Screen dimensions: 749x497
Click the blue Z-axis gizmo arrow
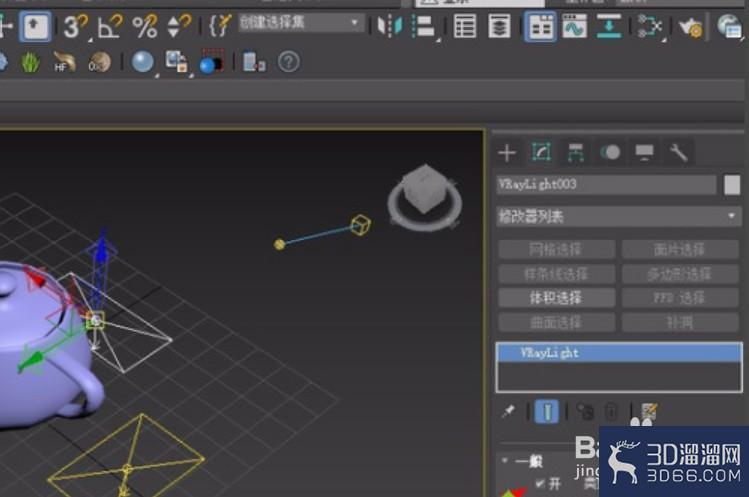[x=101, y=253]
